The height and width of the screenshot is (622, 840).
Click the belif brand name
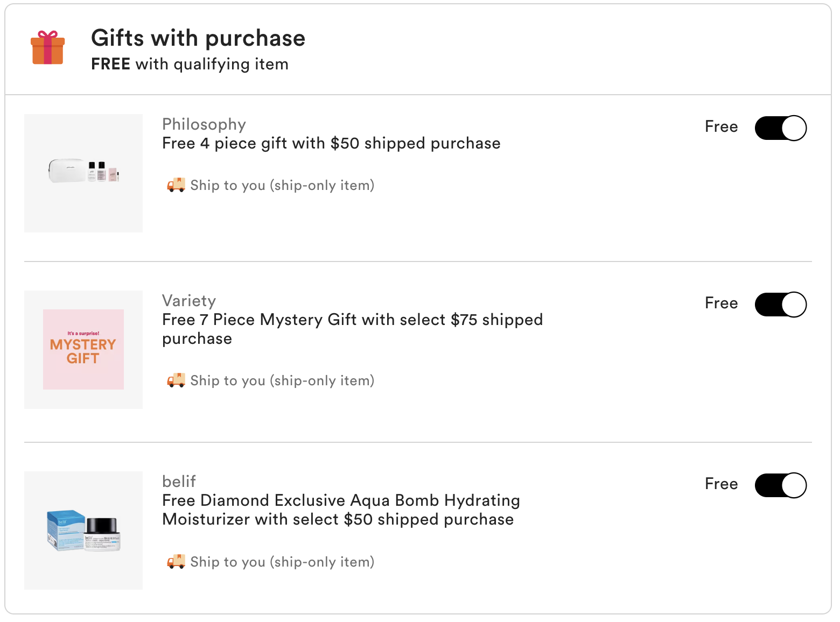(179, 482)
